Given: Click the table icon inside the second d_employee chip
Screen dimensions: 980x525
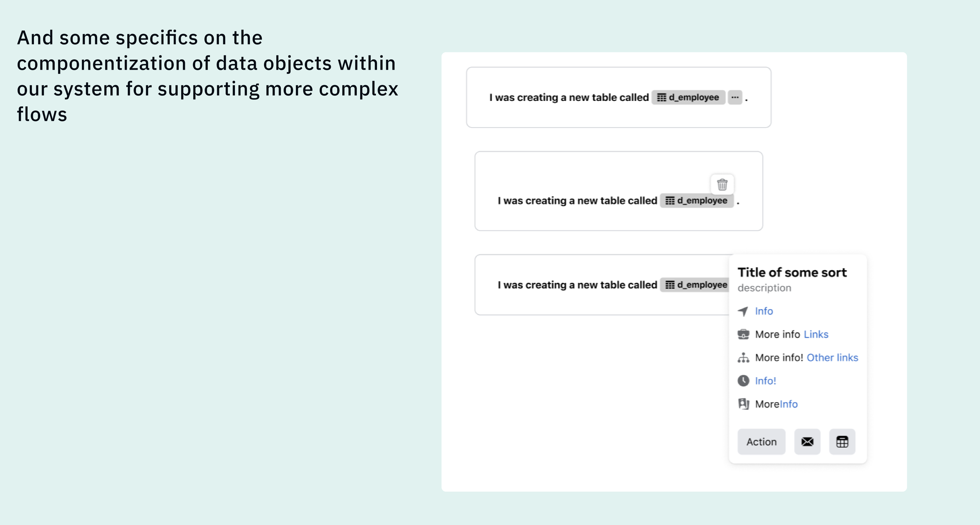Looking at the screenshot, I should coord(670,200).
